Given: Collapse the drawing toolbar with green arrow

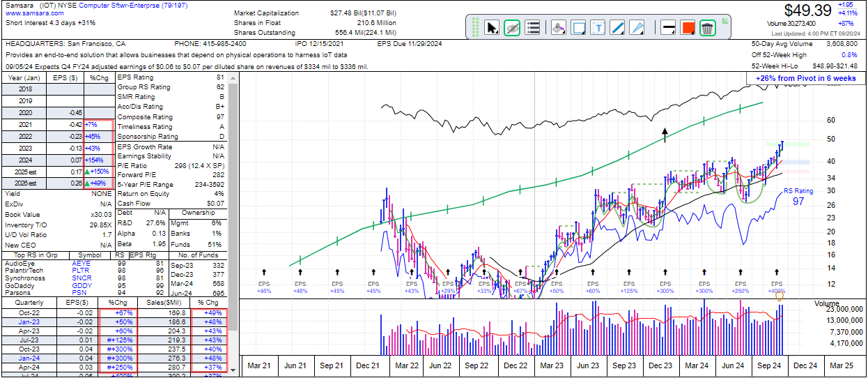Looking at the screenshot, I should click(x=725, y=21).
